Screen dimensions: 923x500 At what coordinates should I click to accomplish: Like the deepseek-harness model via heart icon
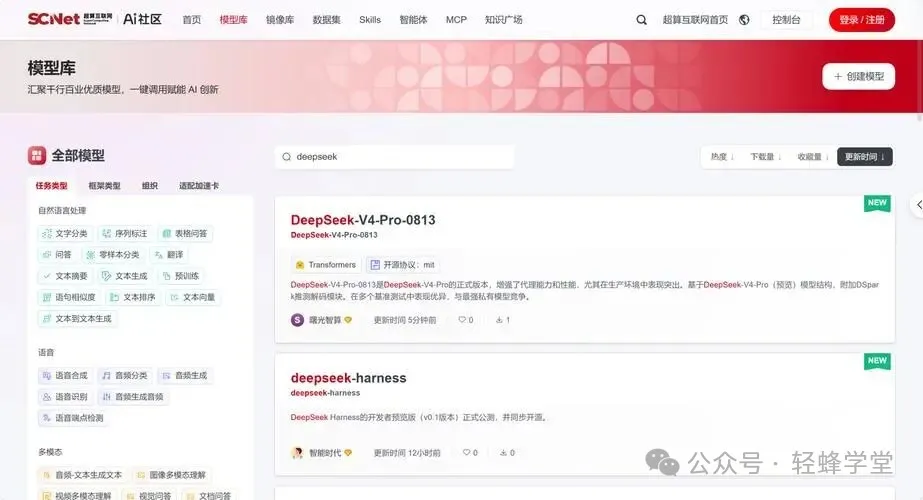coord(466,453)
